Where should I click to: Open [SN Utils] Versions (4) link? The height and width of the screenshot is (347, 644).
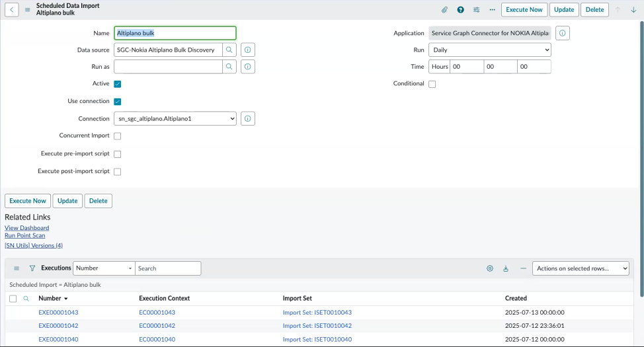pos(34,246)
